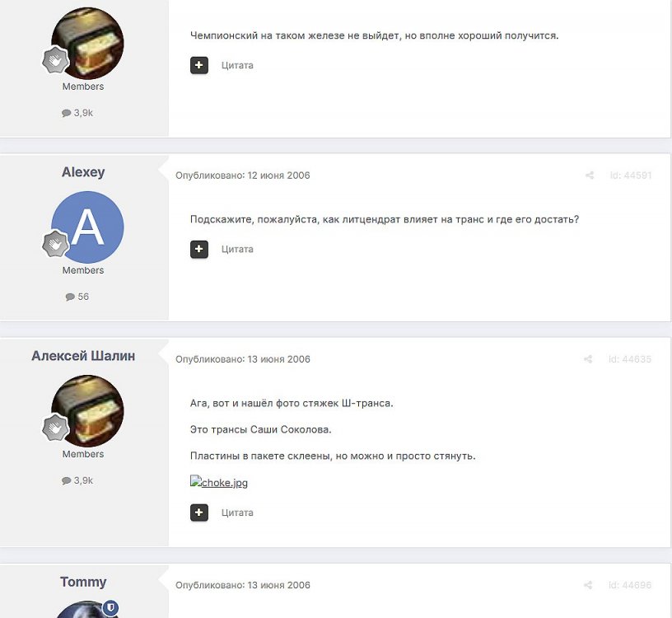Open the post permalink Id: 44635

(630, 359)
